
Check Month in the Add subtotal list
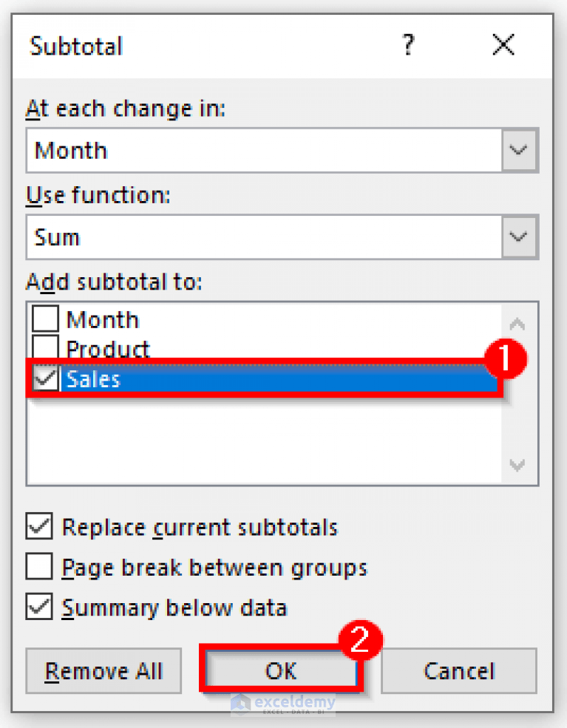coord(44,319)
